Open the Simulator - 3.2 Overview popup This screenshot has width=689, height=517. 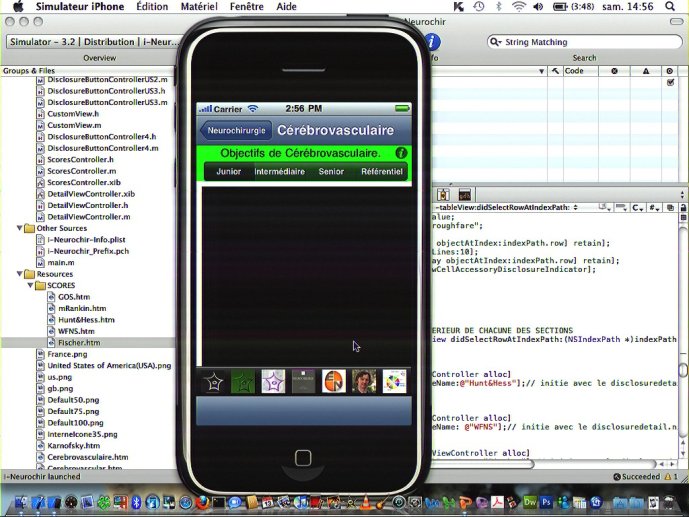(94, 42)
